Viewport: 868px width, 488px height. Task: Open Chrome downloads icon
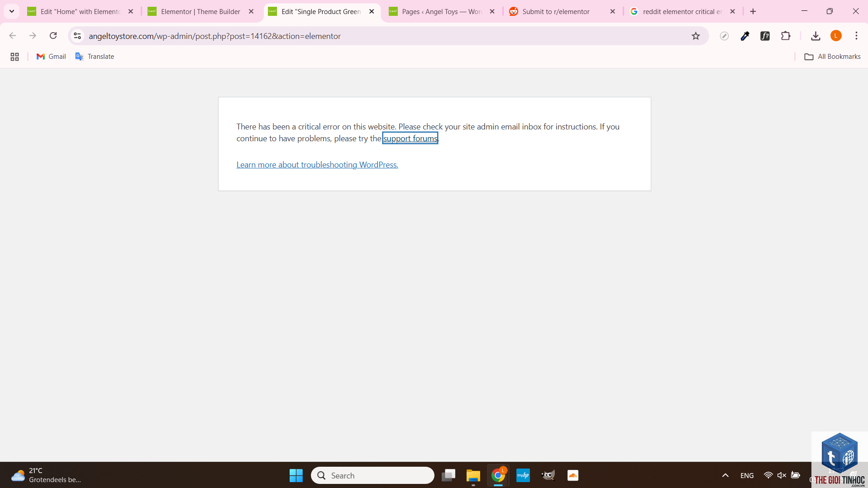[x=816, y=36]
